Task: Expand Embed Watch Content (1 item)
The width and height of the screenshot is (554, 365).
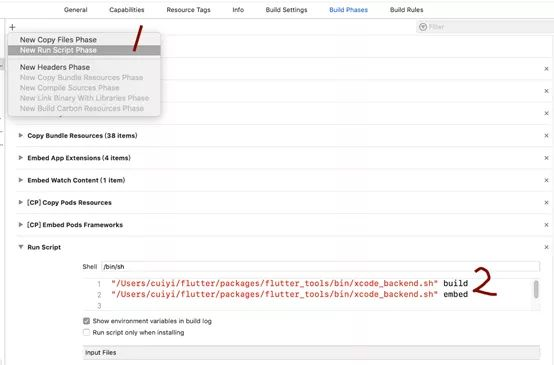Action: click(20, 180)
